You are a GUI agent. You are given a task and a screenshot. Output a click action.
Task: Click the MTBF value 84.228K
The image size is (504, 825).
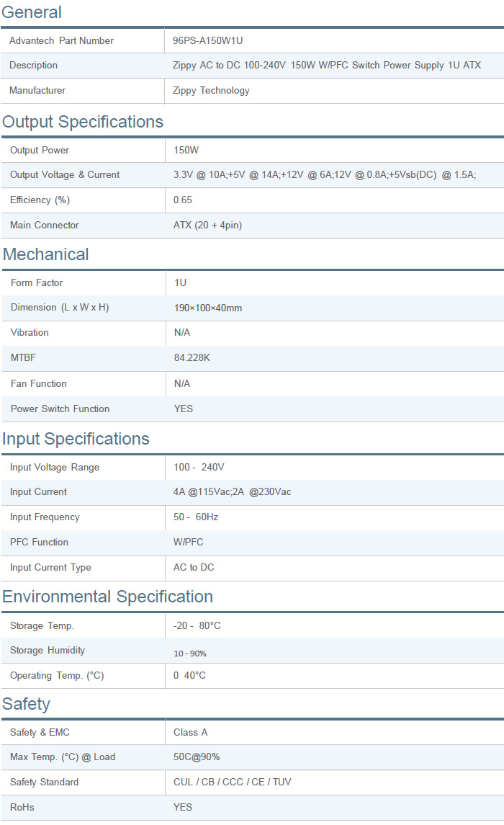tap(192, 358)
